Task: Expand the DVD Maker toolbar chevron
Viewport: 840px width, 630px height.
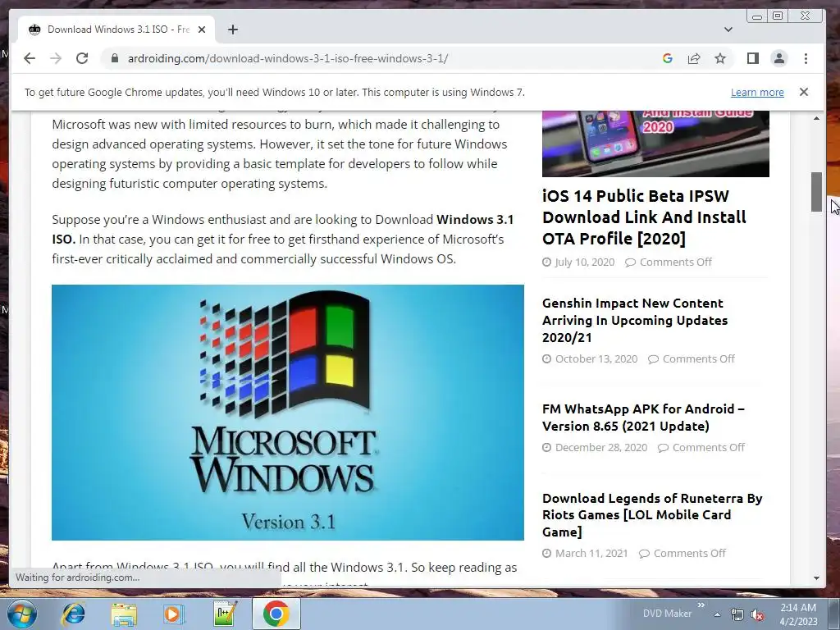Action: pos(701,605)
